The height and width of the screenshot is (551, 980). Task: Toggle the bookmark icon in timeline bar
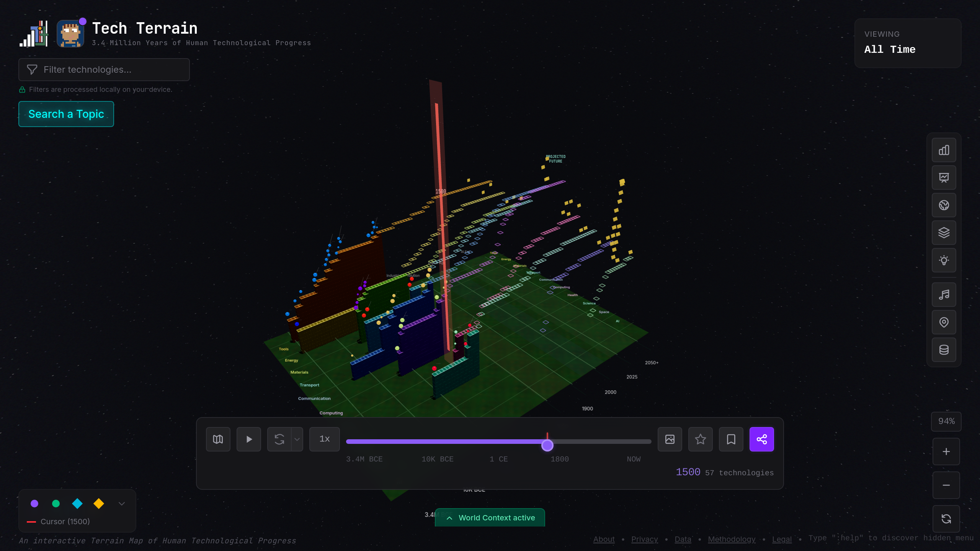[x=731, y=439]
